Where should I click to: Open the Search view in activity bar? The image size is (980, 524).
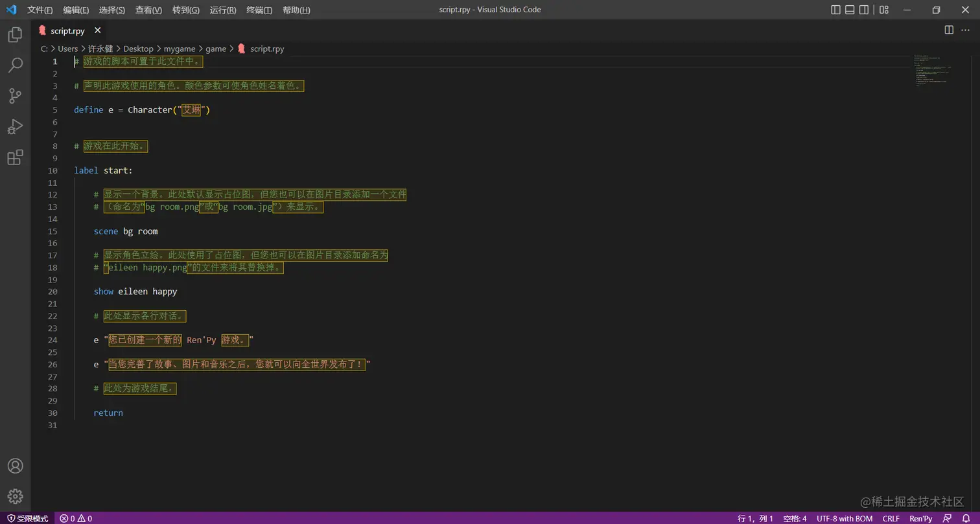coord(15,65)
